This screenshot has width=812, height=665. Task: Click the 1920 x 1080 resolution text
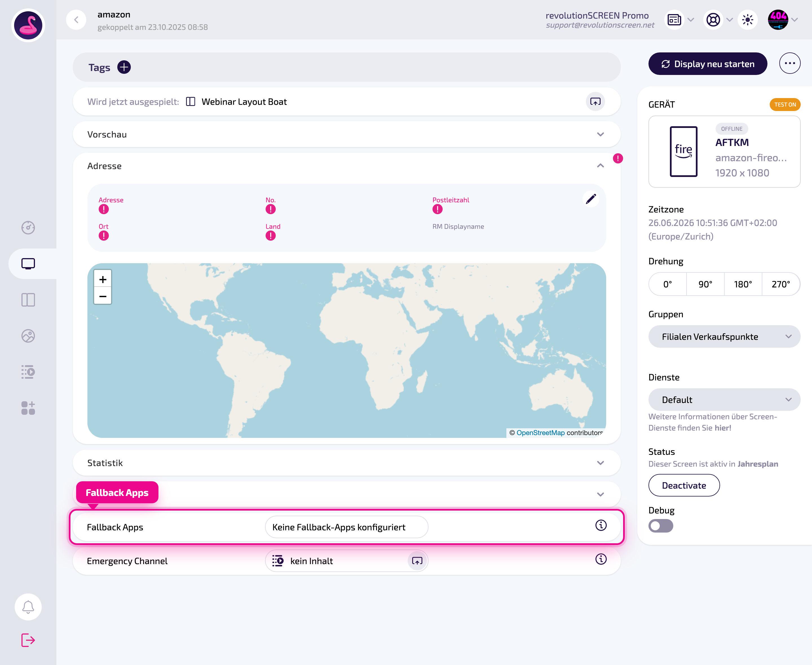[742, 173]
